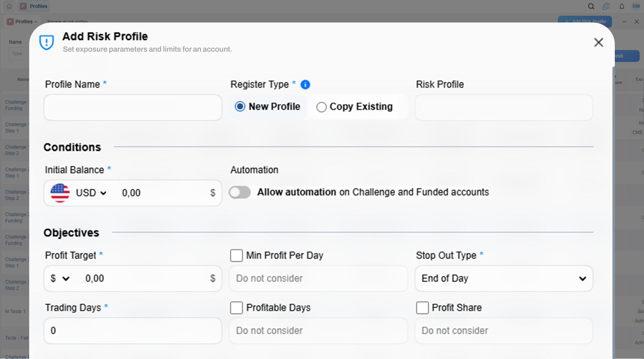Focus the Trading Days input

133,331
